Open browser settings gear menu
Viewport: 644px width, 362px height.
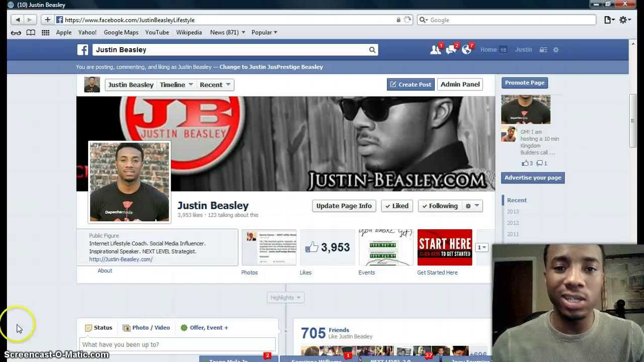[625, 20]
